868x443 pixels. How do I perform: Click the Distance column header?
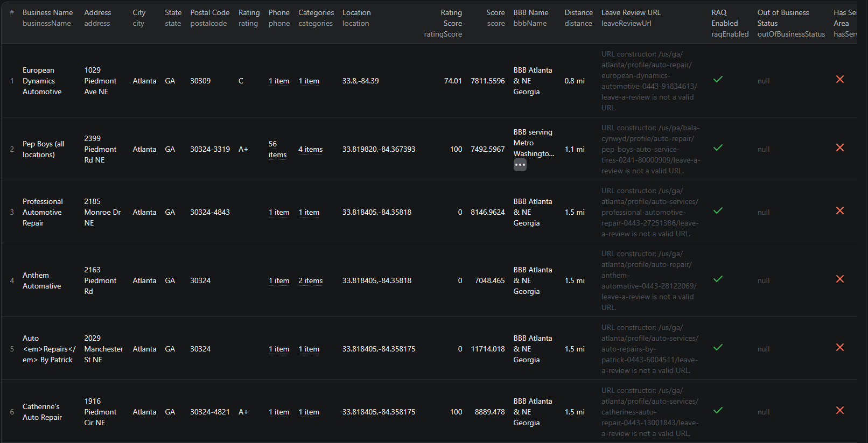[578, 12]
